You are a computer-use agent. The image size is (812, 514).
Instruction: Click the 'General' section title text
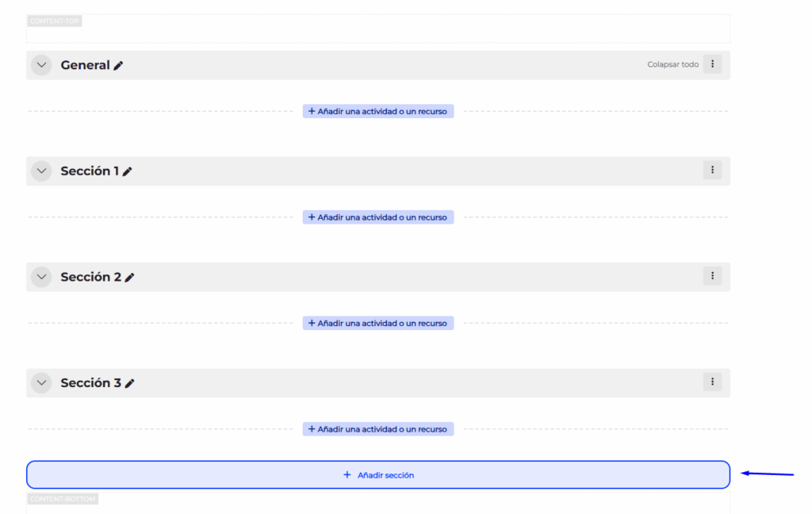click(x=85, y=65)
